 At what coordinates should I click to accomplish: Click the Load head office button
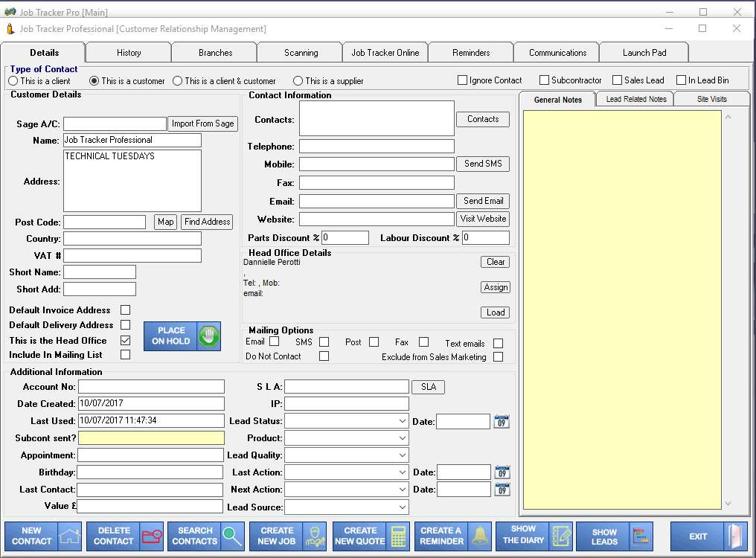[495, 312]
